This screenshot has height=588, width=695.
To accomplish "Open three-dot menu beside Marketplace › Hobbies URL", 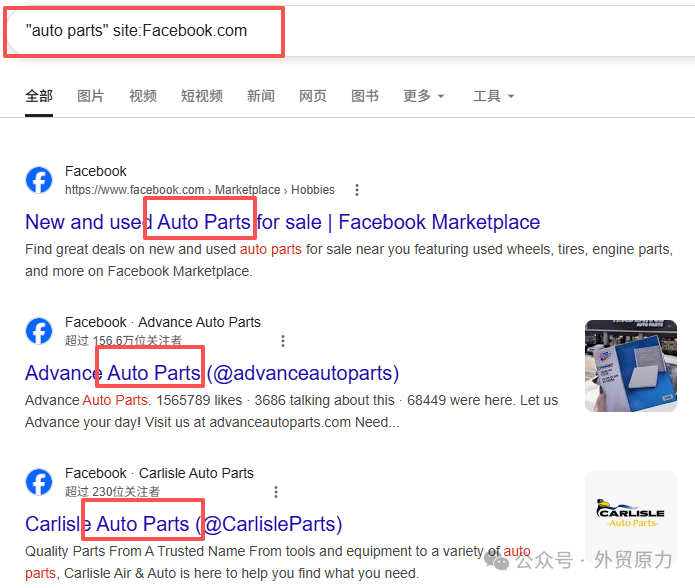I will [x=357, y=190].
